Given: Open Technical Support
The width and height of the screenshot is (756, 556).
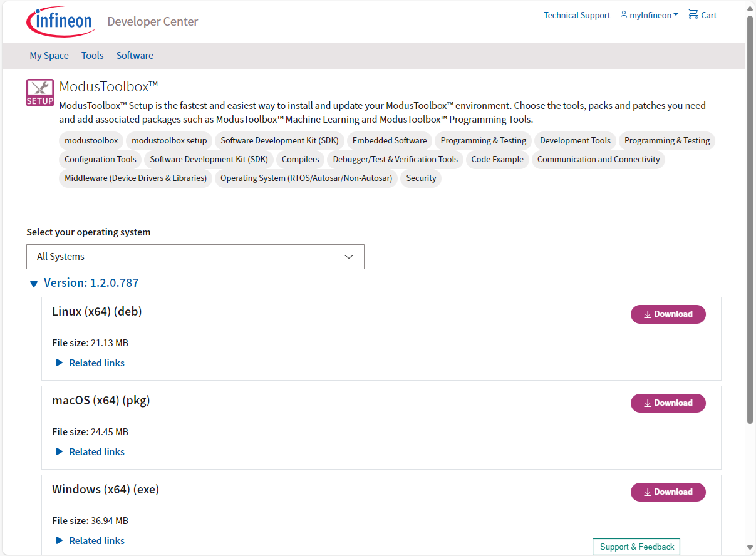Looking at the screenshot, I should (577, 14).
